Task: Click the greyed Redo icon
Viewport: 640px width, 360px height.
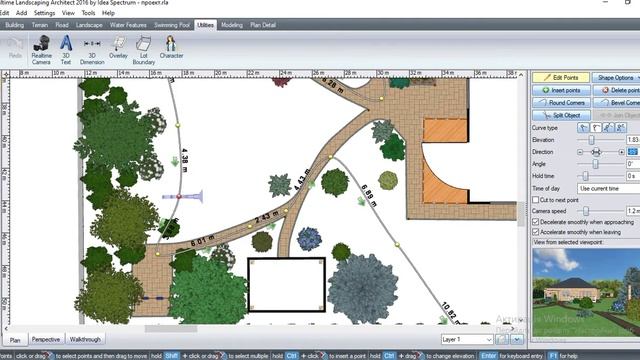Action: [15, 47]
